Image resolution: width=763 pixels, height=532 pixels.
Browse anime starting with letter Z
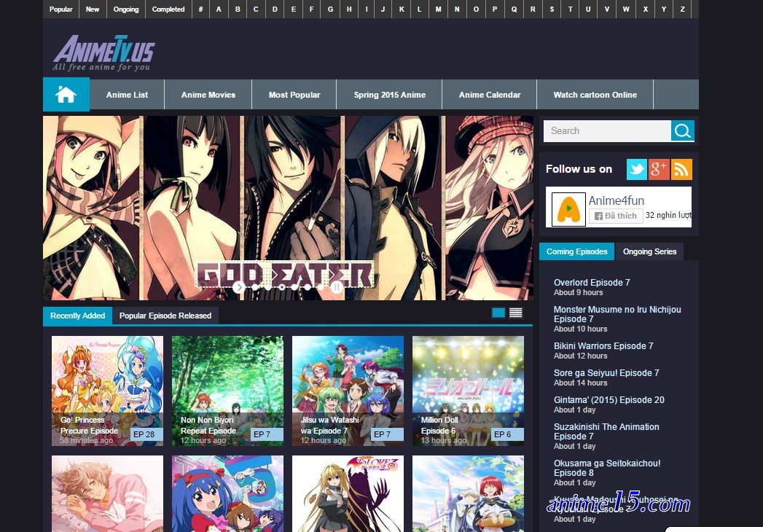(x=682, y=9)
